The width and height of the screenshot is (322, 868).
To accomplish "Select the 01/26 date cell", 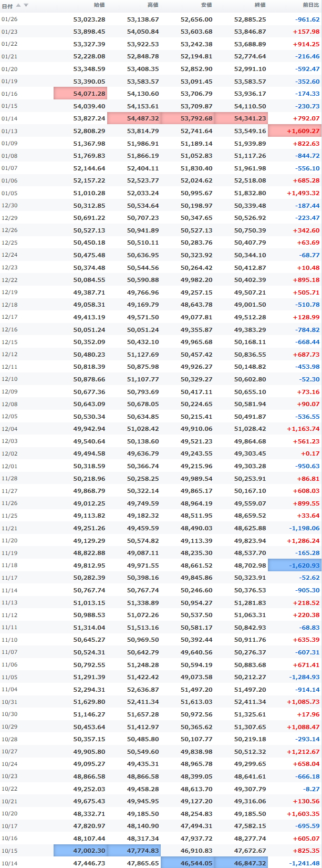I will [x=9, y=19].
